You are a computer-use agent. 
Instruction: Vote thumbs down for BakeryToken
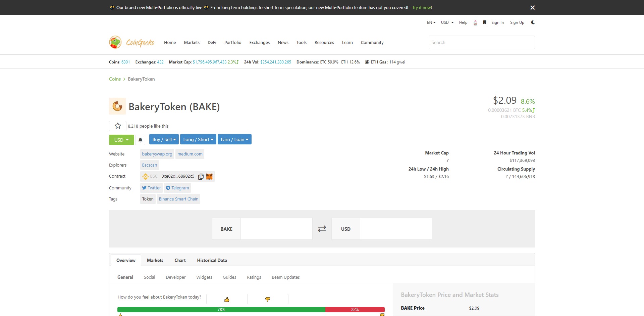click(x=268, y=299)
